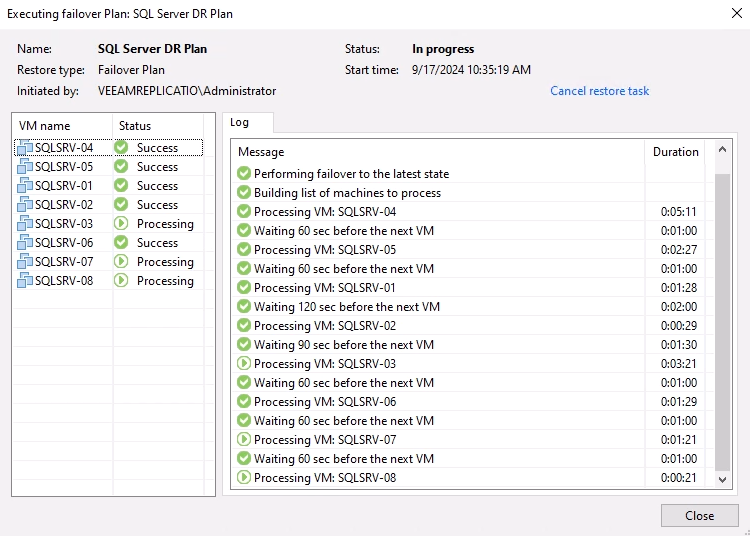
Task: Select the Log tab
Action: [240, 122]
